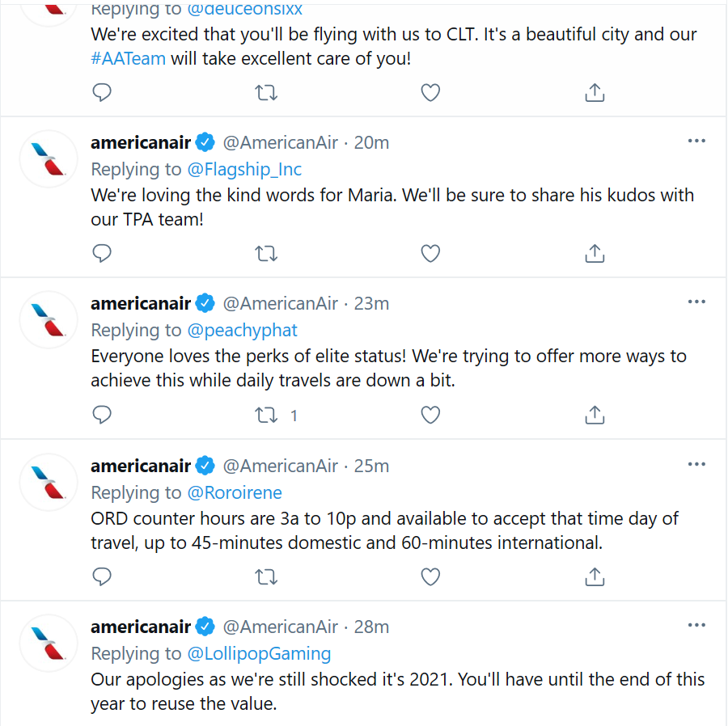Share the CLT beautiful city tweet

point(595,92)
